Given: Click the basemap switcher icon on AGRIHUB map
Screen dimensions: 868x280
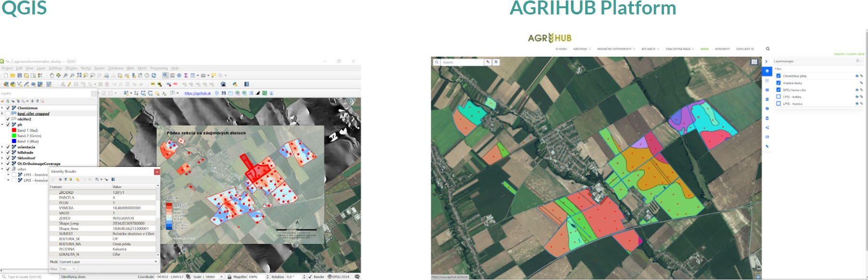Looking at the screenshot, I should point(754,62).
